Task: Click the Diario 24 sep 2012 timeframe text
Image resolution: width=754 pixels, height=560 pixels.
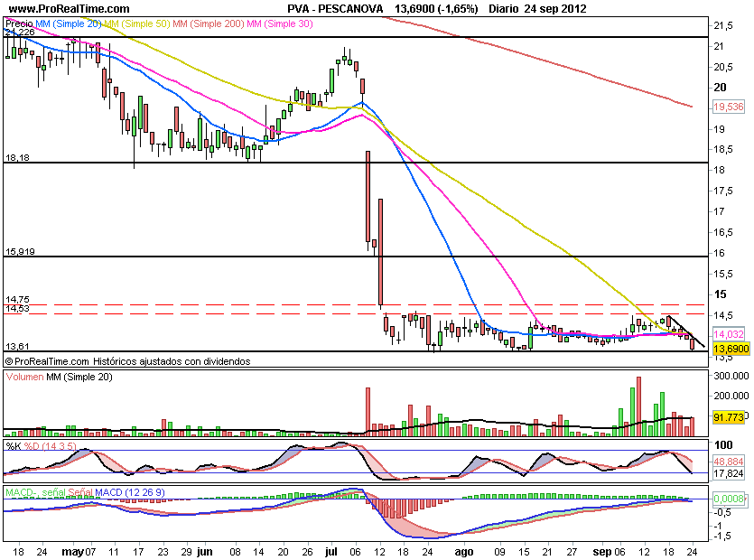Action: tap(537, 8)
